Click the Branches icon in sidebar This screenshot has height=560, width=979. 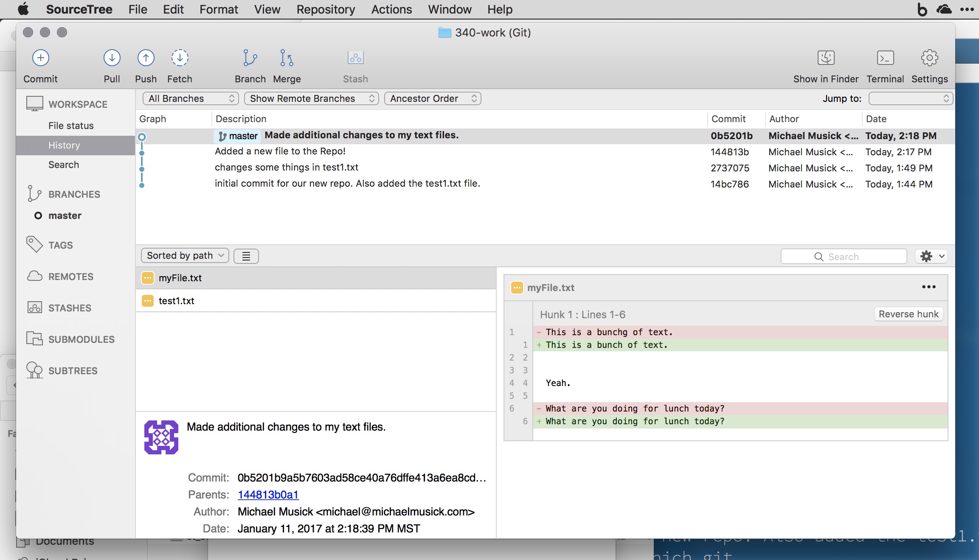point(34,193)
